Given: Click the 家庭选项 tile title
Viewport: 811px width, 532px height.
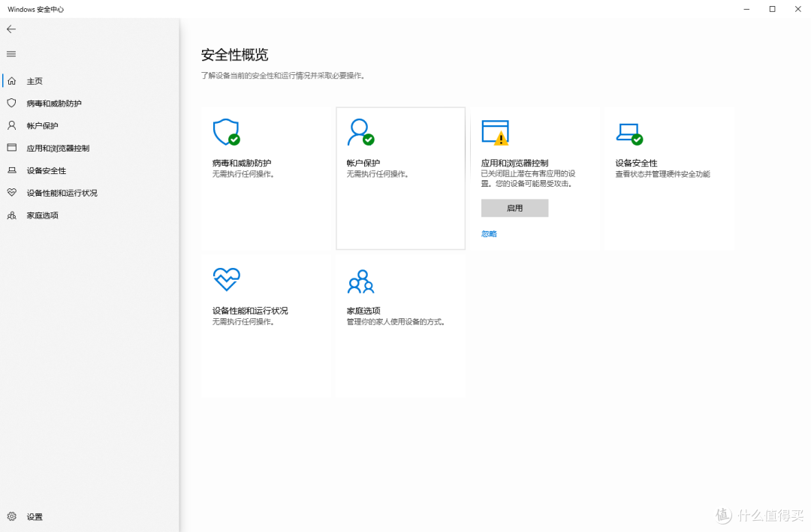Looking at the screenshot, I should point(363,311).
